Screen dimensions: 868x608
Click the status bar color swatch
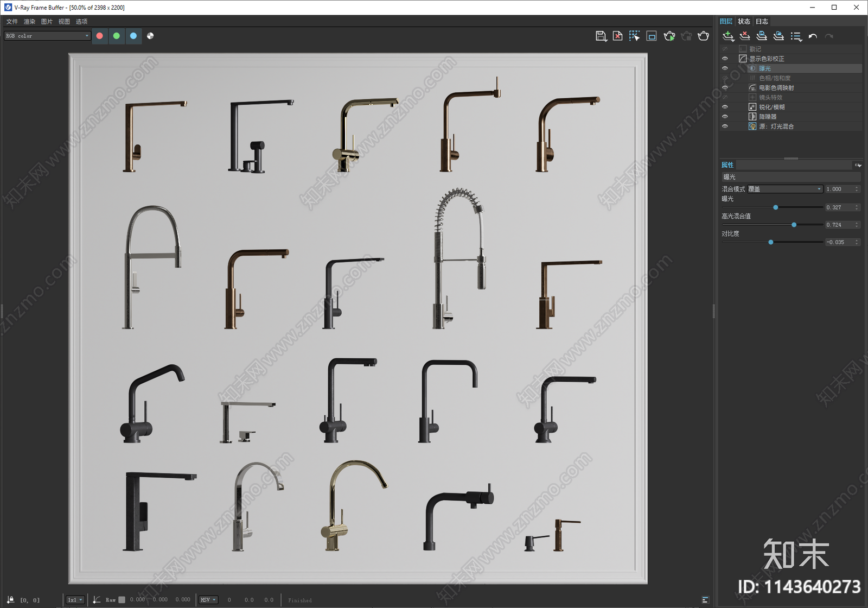(122, 600)
